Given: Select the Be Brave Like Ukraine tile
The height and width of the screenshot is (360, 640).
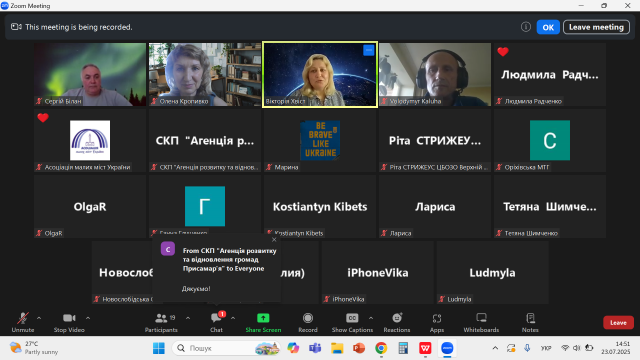Looking at the screenshot, I should (320, 140).
